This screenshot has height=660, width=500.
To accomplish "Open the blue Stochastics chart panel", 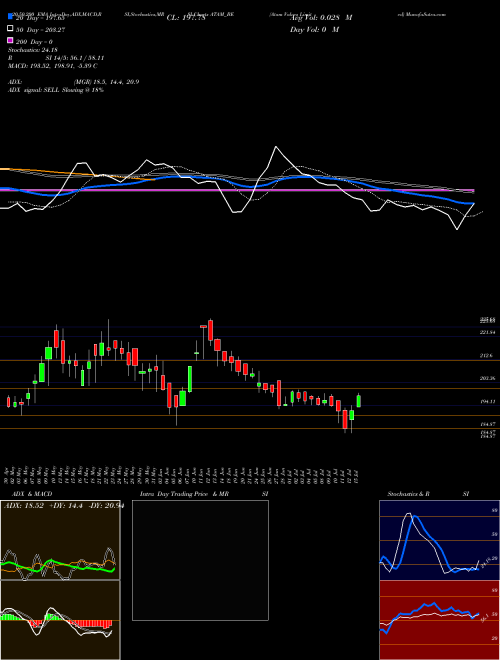I will tap(439, 540).
